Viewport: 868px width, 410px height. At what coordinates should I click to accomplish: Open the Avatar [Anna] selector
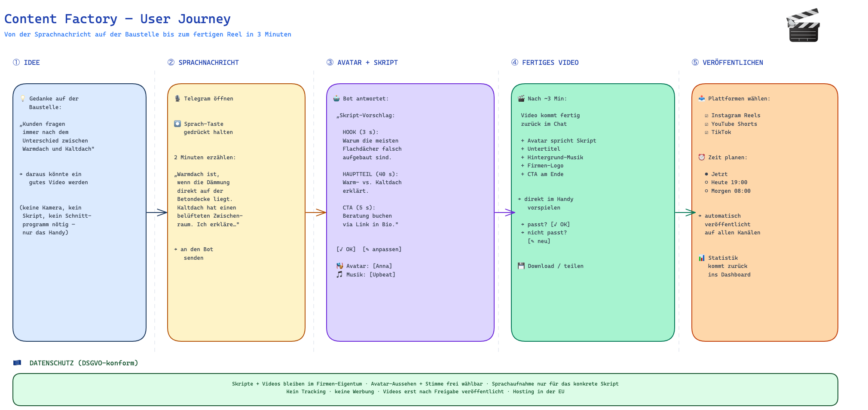pos(382,266)
